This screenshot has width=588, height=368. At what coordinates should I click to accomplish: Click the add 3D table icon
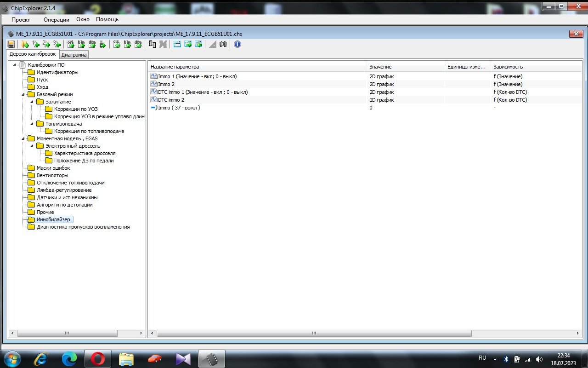coord(57,44)
